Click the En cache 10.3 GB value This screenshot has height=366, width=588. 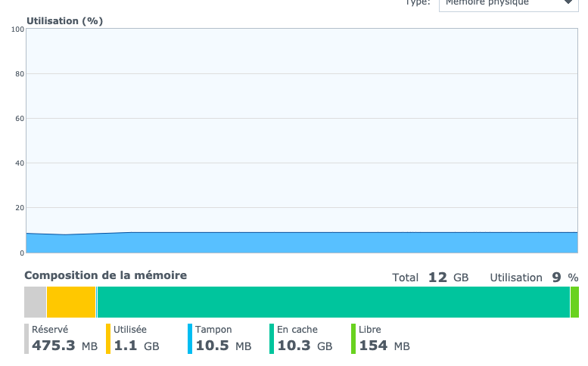[304, 346]
